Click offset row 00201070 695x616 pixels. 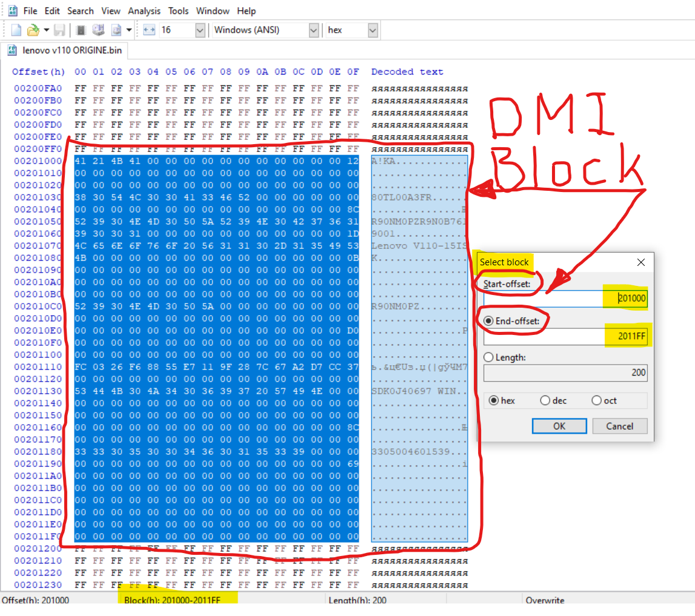pos(38,245)
